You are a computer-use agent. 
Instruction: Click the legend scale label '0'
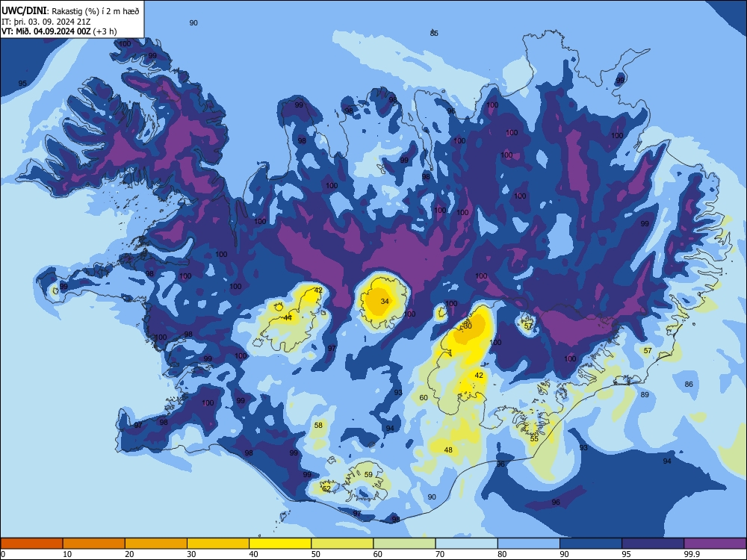[3, 554]
